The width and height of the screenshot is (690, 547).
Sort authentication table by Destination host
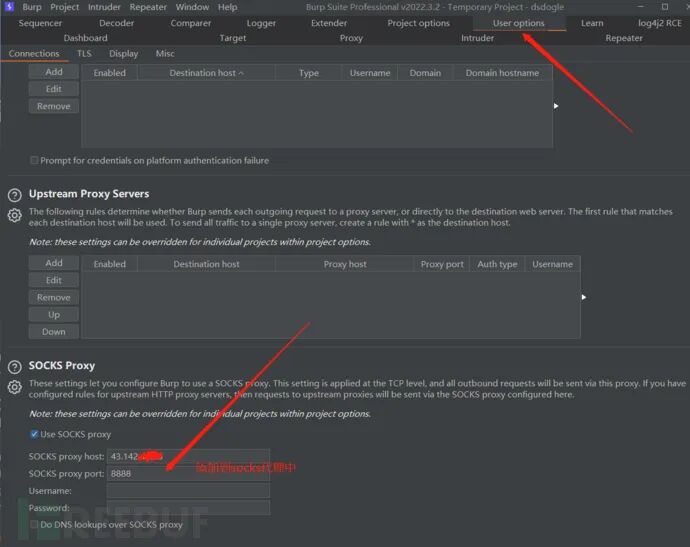(206, 73)
